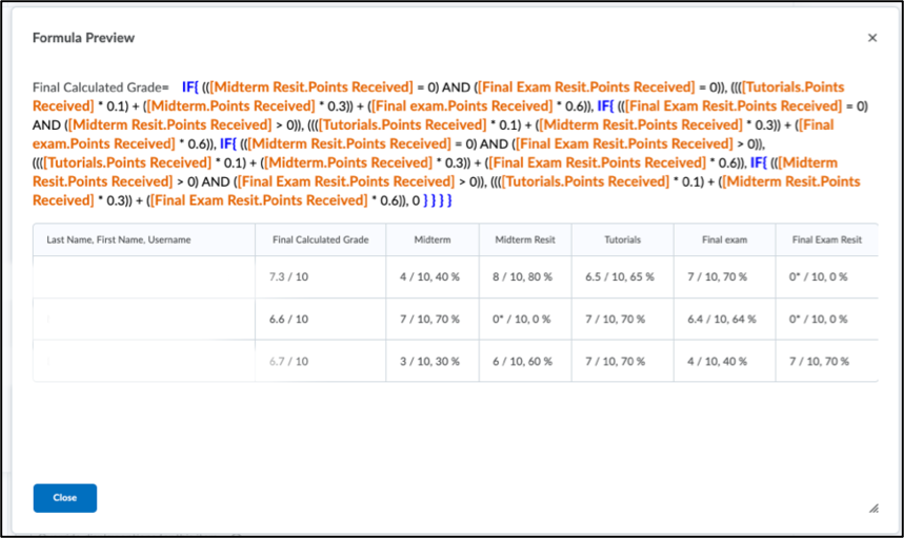The image size is (904, 538).
Task: Click the blue Close button
Action: [65, 498]
